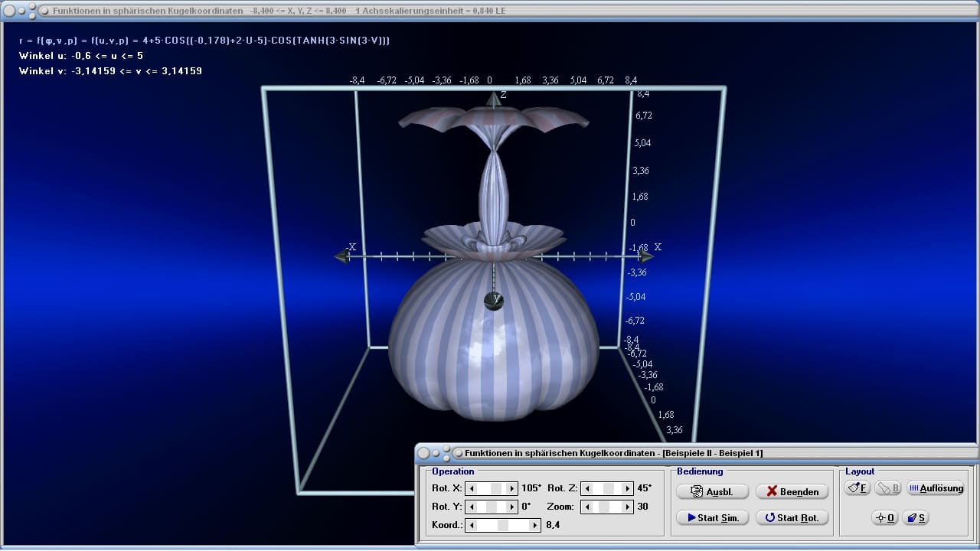
Task: Increase Rot. Z with right arrow
Action: [x=629, y=487]
